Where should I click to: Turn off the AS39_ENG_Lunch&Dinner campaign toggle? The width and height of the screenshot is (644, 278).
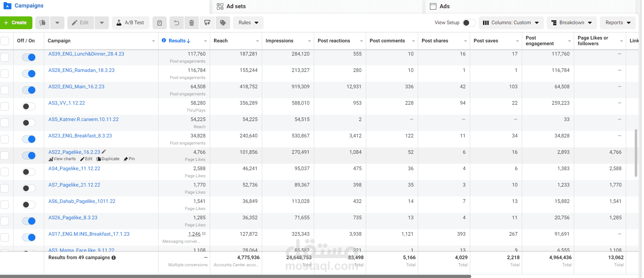point(29,57)
